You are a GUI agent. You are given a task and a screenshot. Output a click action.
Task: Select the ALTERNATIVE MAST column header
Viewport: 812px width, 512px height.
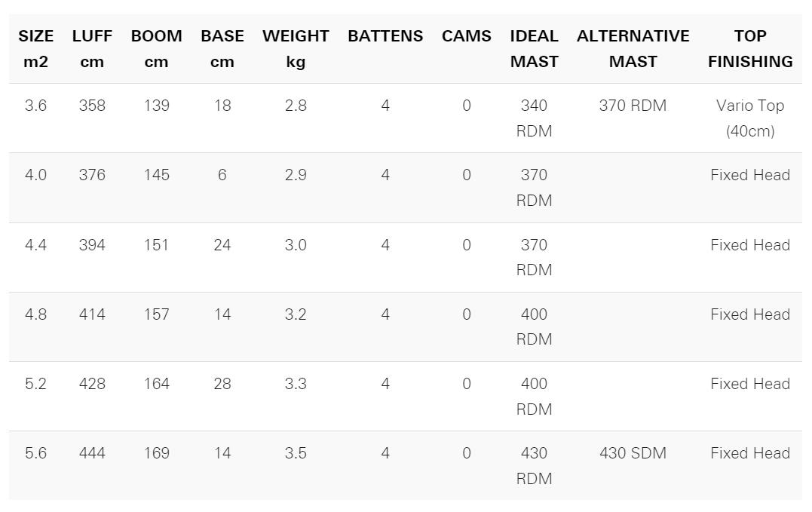(633, 49)
